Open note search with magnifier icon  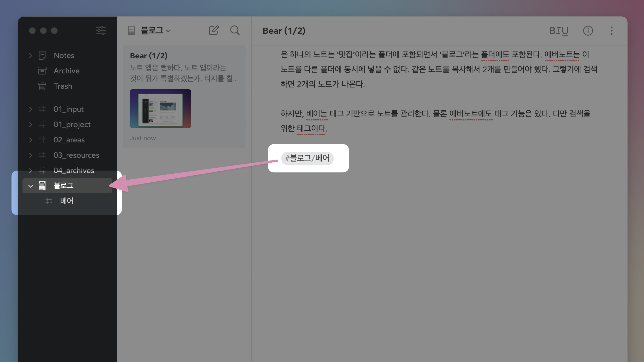click(x=235, y=30)
